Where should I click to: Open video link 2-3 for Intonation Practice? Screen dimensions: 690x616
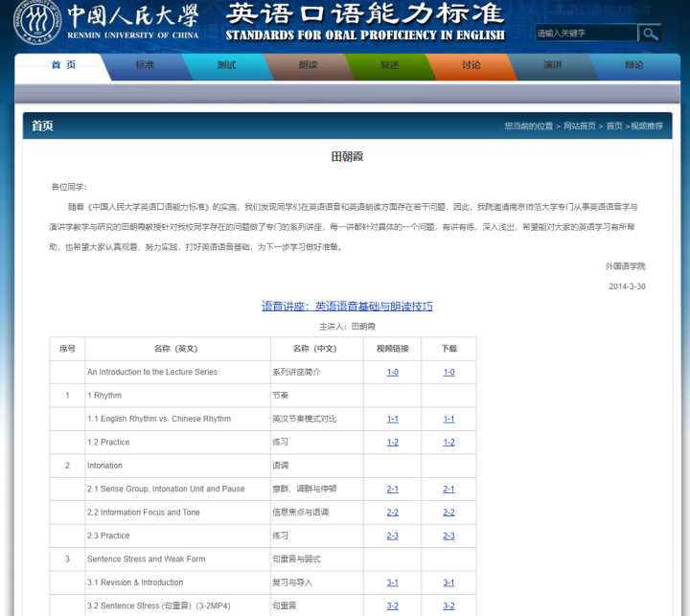pyautogui.click(x=393, y=536)
